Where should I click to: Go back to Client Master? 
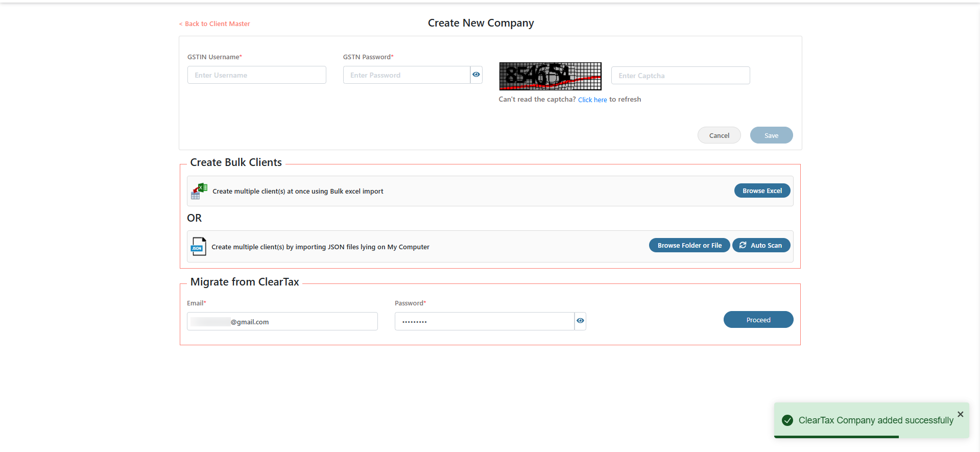click(x=214, y=24)
